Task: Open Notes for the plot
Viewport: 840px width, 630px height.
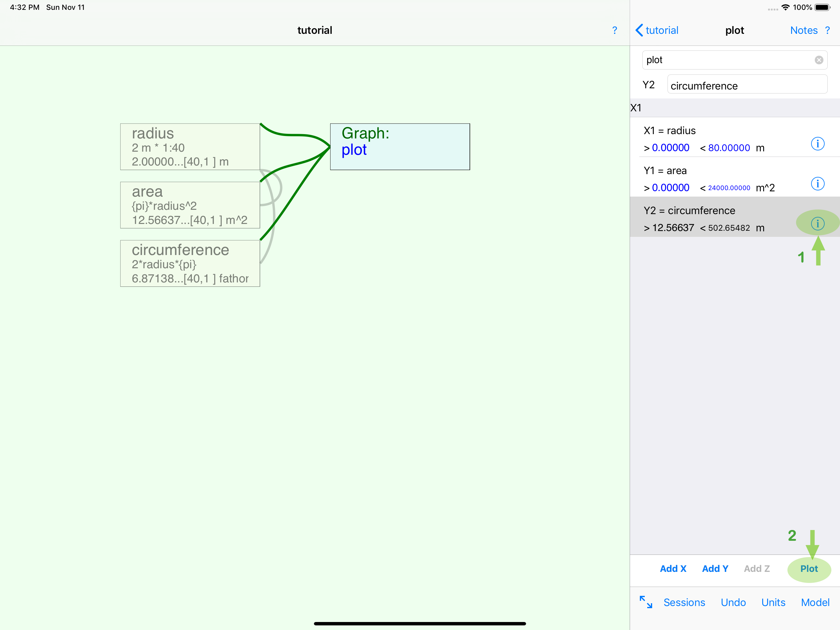Action: [x=803, y=30]
